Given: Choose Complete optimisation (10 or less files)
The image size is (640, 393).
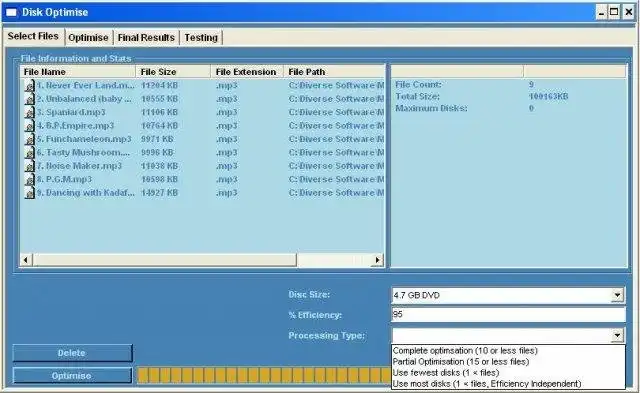Looking at the screenshot, I should point(508,351).
